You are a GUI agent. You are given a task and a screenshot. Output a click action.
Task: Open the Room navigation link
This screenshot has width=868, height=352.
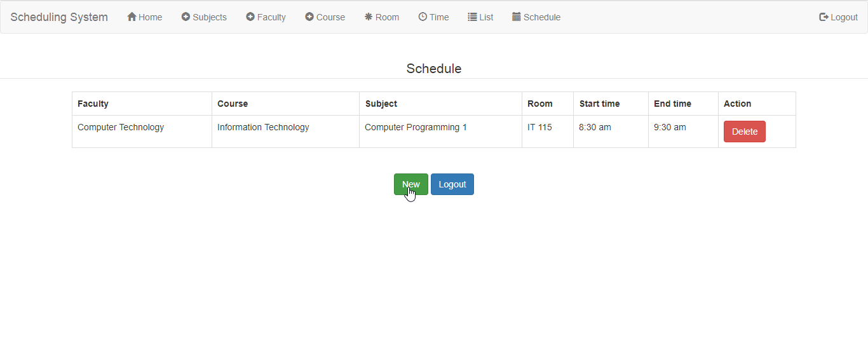click(x=387, y=17)
